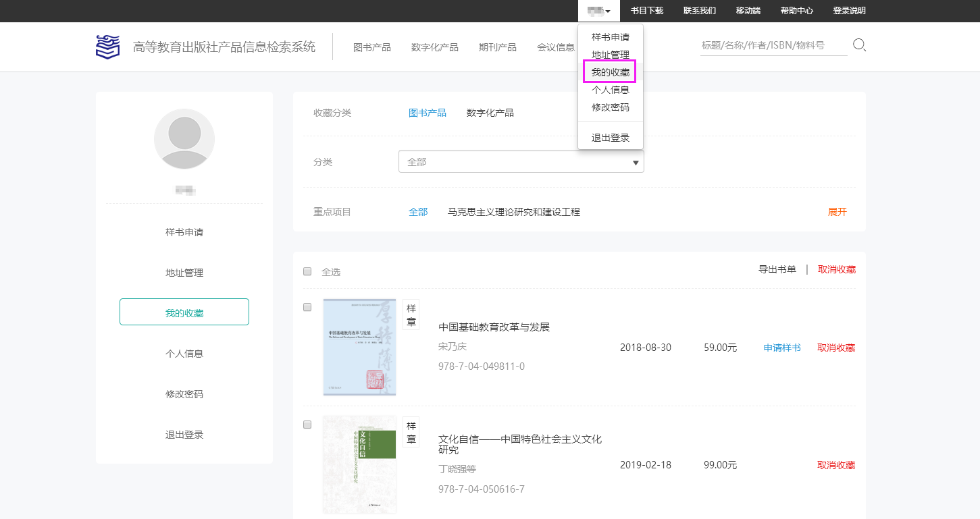The height and width of the screenshot is (519, 980).
Task: Click 样章 badge on 中国基础教育改革与发展
Action: click(411, 315)
